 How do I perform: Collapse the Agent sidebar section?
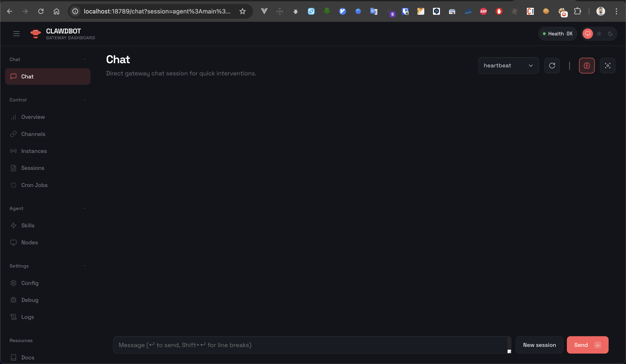pos(85,208)
